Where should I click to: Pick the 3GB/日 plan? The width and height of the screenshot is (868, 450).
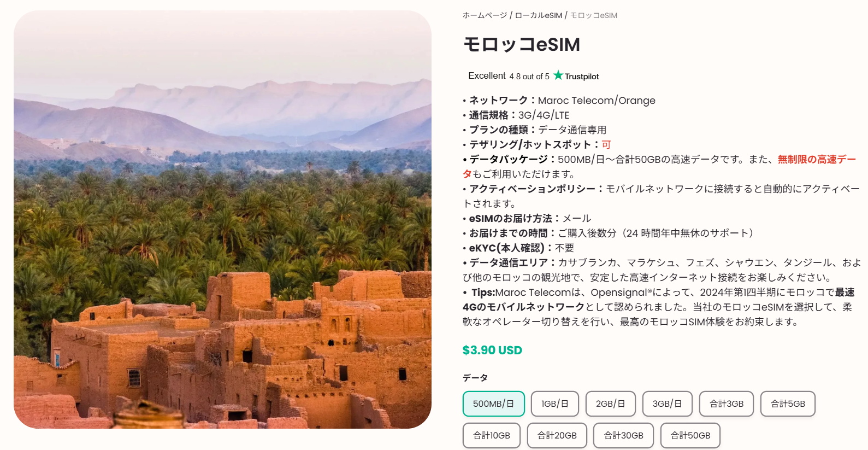(667, 404)
